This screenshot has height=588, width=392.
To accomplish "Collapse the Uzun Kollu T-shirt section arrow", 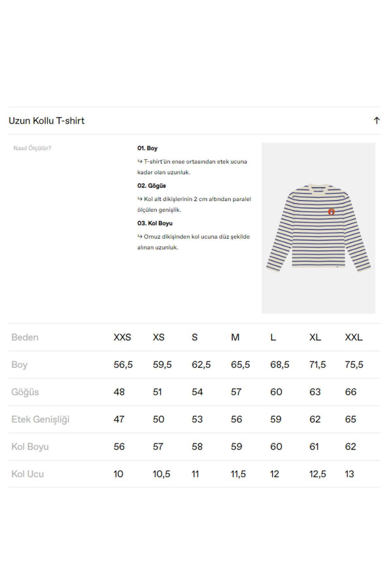I will click(x=376, y=121).
